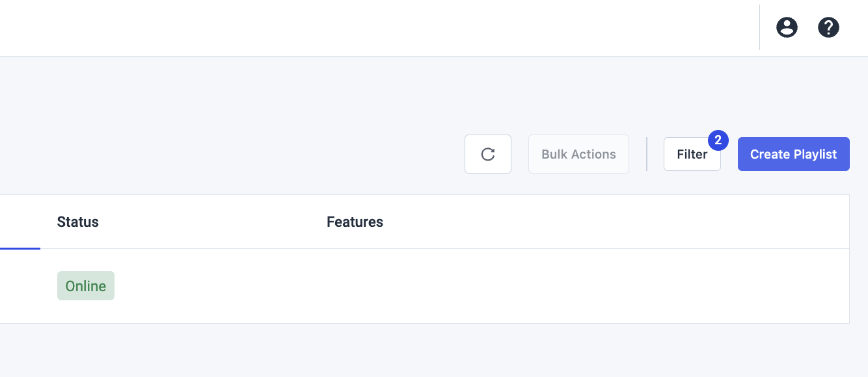Click the blank top header bar area
868x377 pixels.
tap(377, 28)
